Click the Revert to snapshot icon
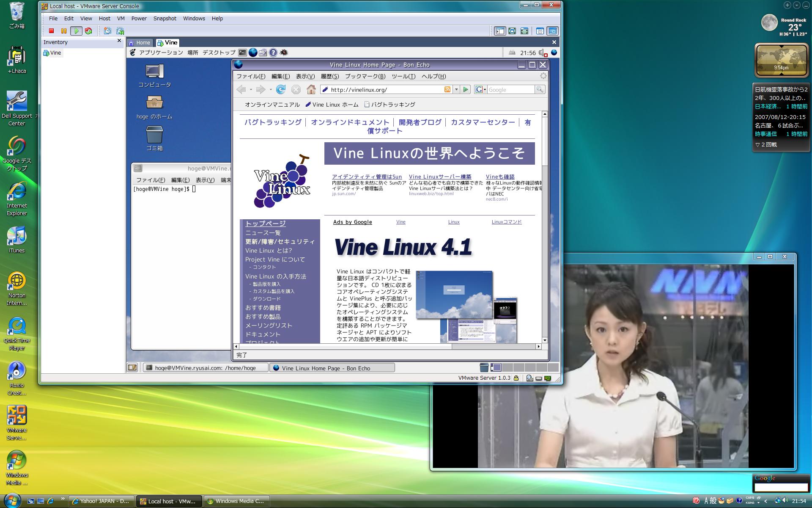This screenshot has width=812, height=508. [120, 31]
